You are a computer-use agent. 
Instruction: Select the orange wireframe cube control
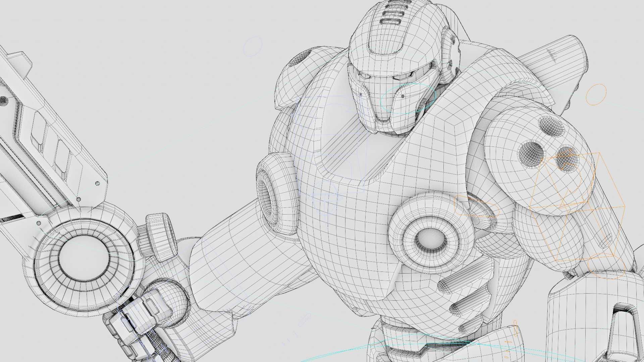coord(577,207)
